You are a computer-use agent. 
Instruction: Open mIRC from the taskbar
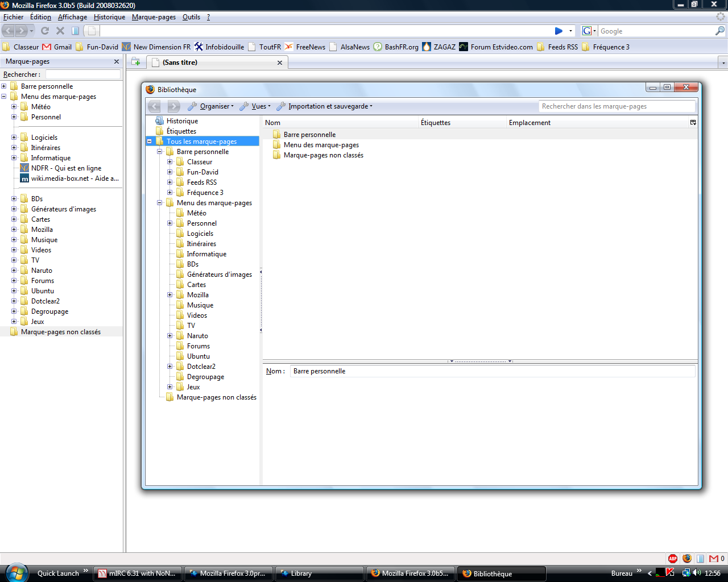point(138,573)
